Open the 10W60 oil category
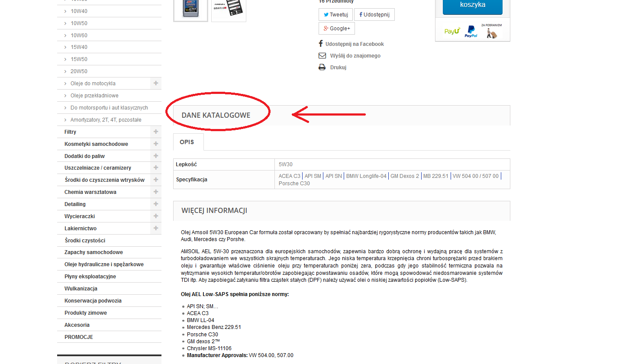The image size is (619, 364). (79, 35)
